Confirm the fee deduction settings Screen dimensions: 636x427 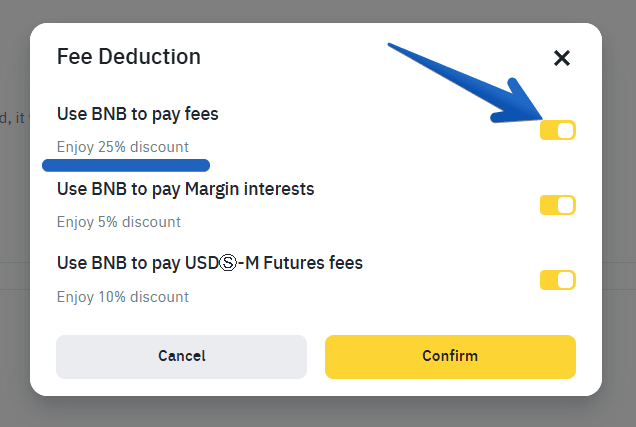(x=450, y=356)
